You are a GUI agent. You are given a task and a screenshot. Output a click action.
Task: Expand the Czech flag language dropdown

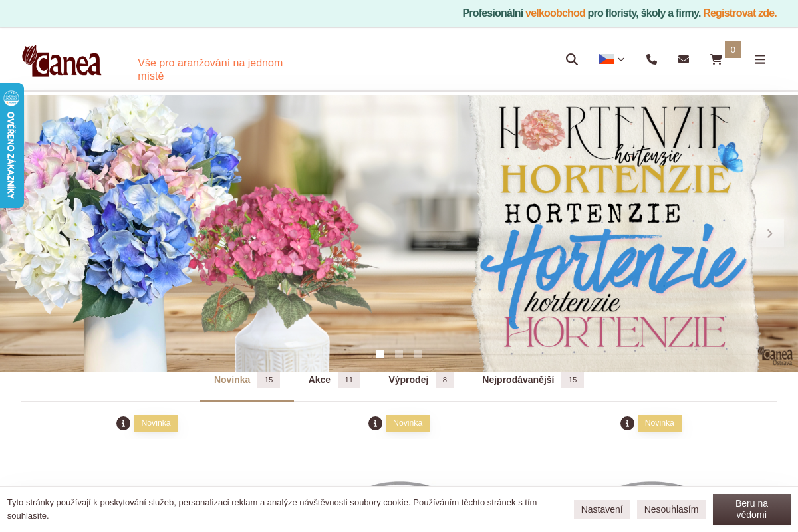point(612,59)
